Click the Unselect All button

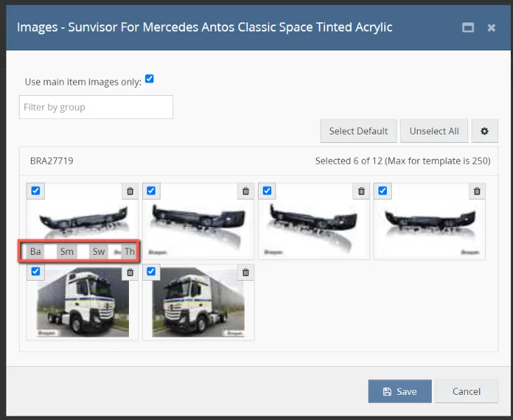(434, 131)
